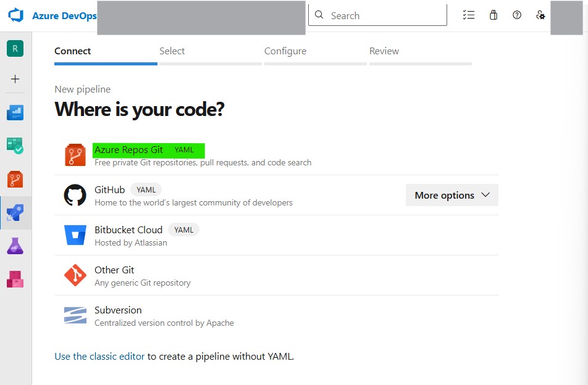Open Pipelines in the sidebar
The width and height of the screenshot is (588, 385).
(15, 213)
